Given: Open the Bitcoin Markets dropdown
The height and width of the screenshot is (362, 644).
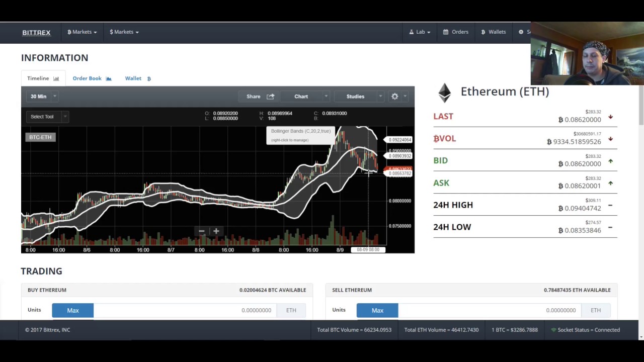Looking at the screenshot, I should point(82,32).
